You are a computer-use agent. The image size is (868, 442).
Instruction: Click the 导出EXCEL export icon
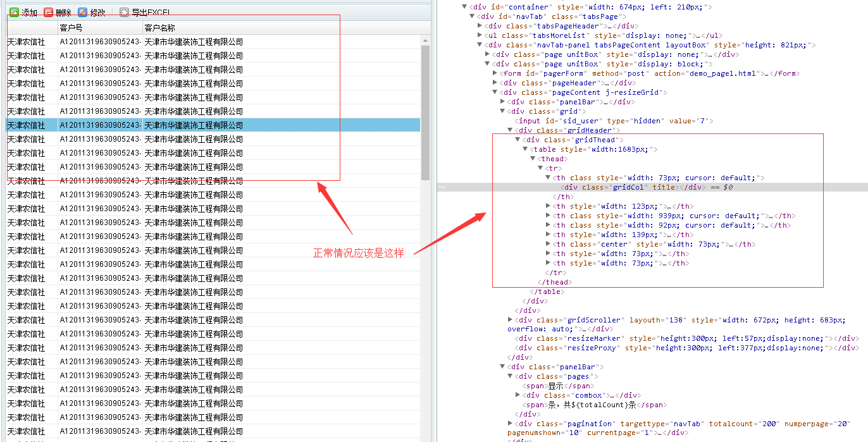(x=124, y=12)
